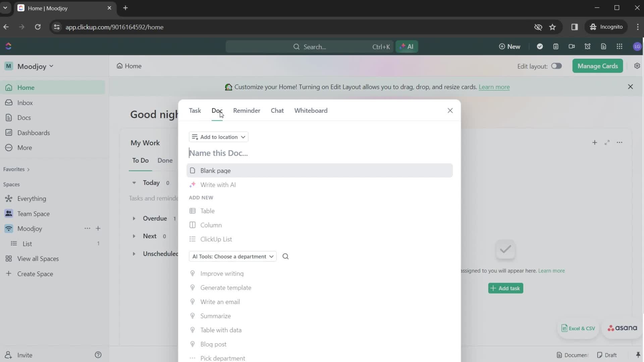
Task: Click the Table insert icon
Action: 193,211
